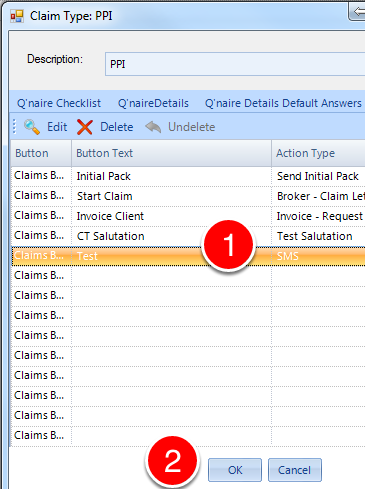Click the Claim Type window title icon
Viewport: 365px width, 489px height.
coord(17,16)
